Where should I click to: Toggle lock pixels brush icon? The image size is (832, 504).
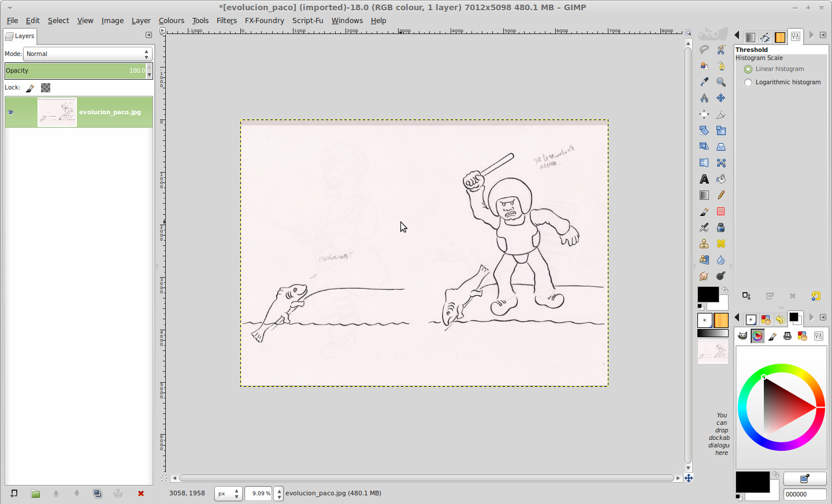pos(30,88)
